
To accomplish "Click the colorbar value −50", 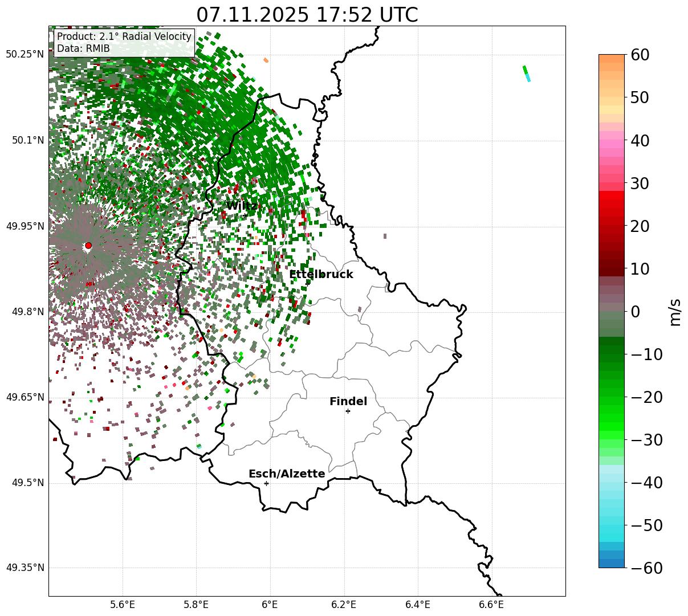I will [646, 525].
